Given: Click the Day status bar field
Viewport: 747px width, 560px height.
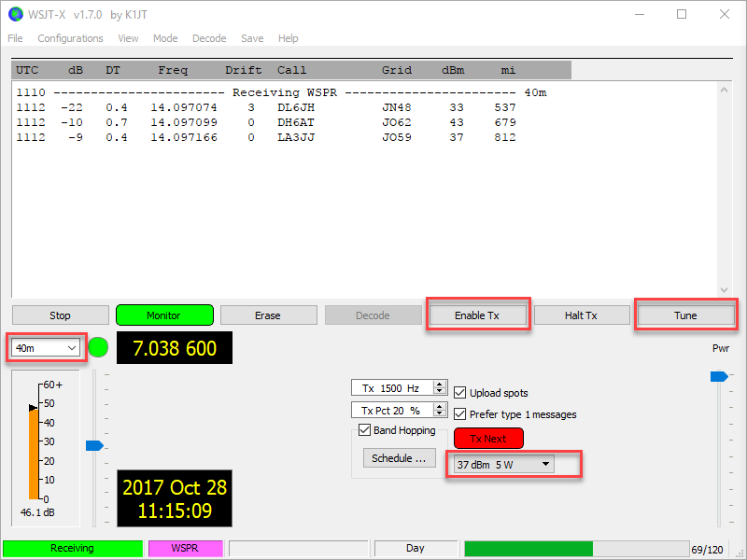Looking at the screenshot, I should point(416,548).
